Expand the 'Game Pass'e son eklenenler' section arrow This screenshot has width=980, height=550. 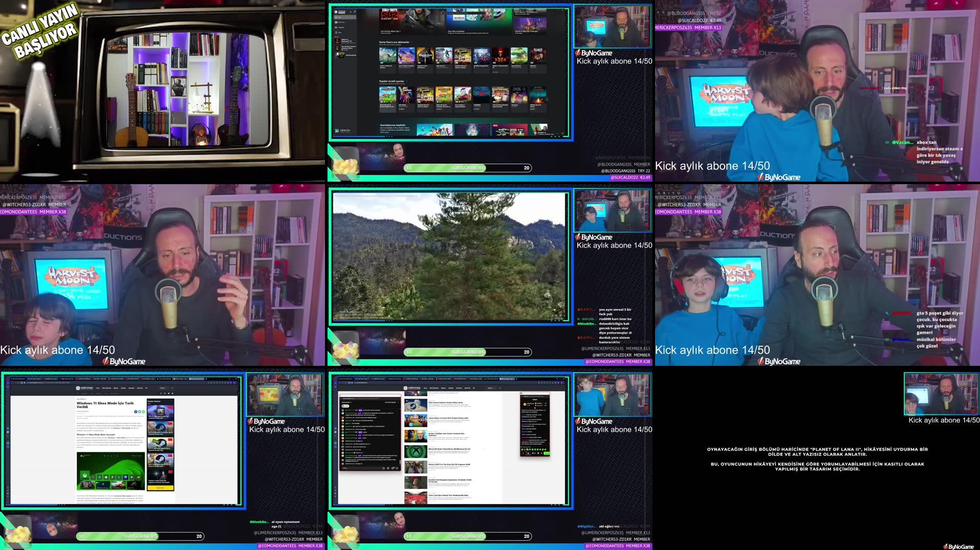click(412, 42)
